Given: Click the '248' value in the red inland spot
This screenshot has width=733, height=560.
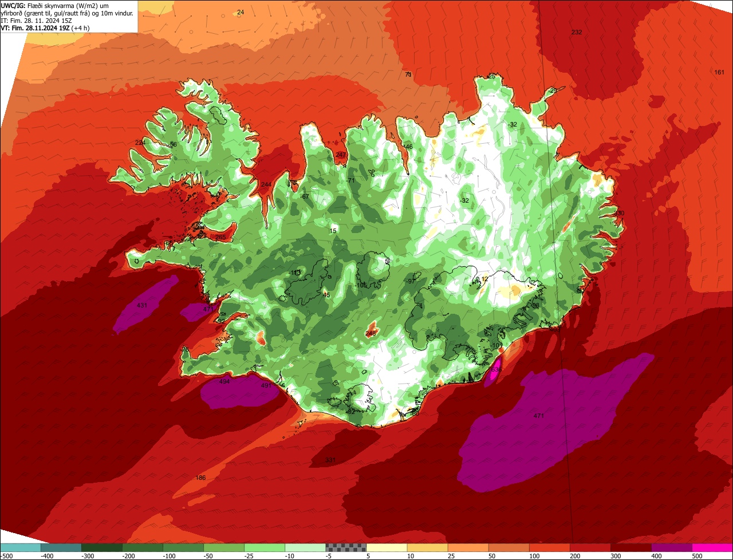Looking at the screenshot, I should 371,333.
